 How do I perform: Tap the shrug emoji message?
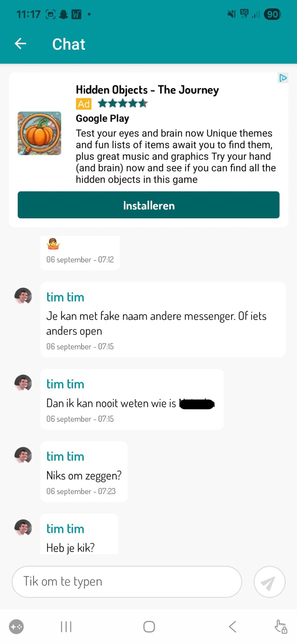click(x=80, y=252)
